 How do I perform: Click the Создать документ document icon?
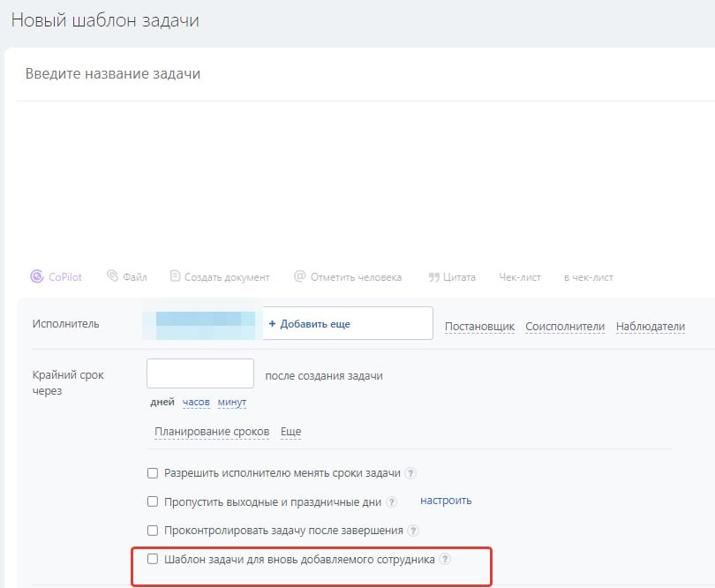pos(175,275)
